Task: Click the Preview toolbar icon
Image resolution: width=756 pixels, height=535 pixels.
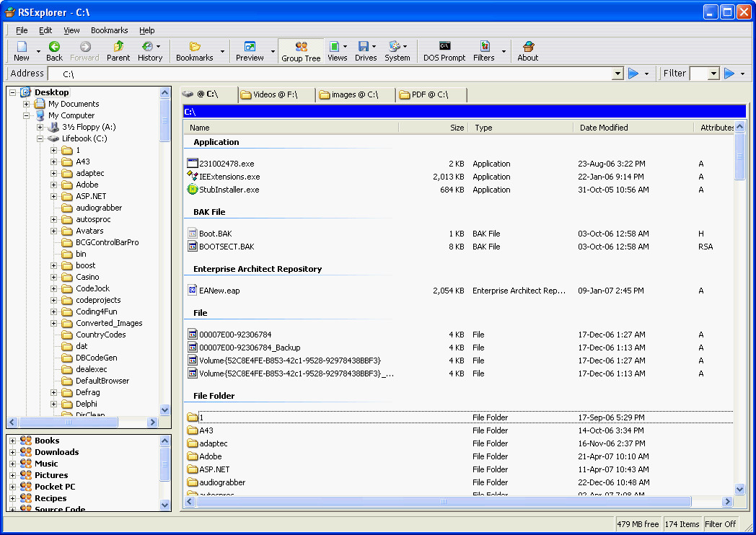Action: [x=250, y=46]
